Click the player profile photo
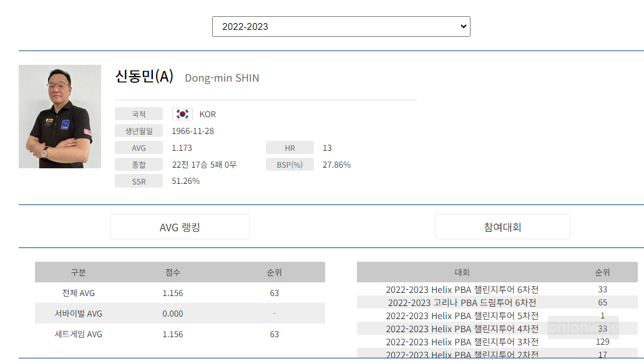 coord(59,117)
